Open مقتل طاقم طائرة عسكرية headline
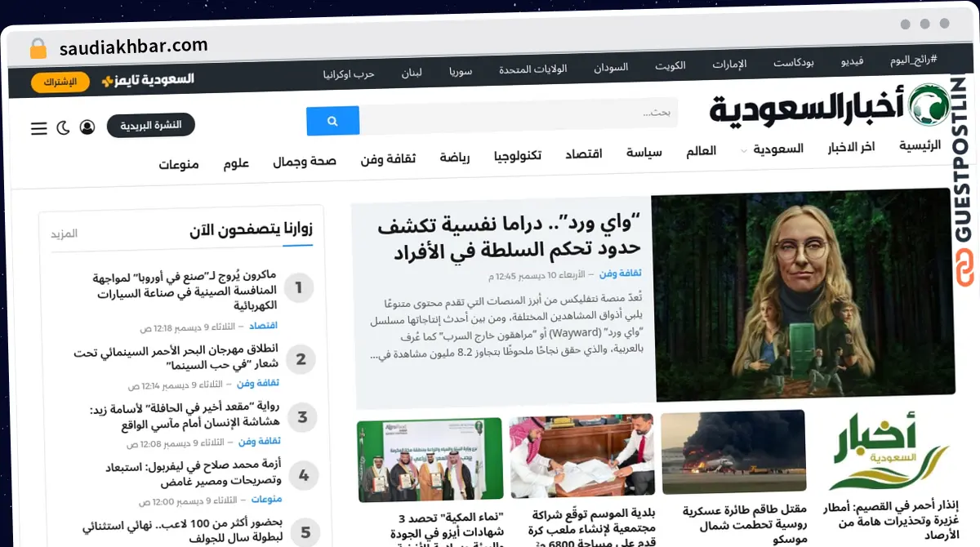Viewport: 980px width, 547px height. coord(745,523)
